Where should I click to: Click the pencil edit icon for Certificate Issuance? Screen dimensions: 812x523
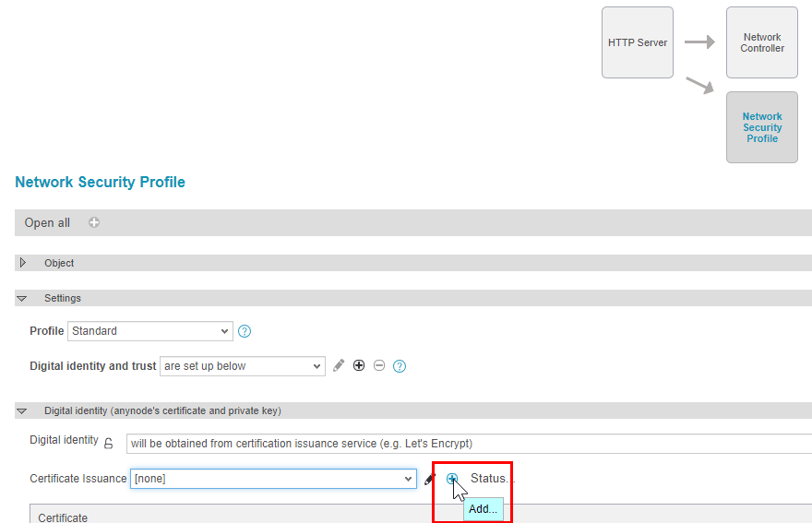pyautogui.click(x=429, y=479)
